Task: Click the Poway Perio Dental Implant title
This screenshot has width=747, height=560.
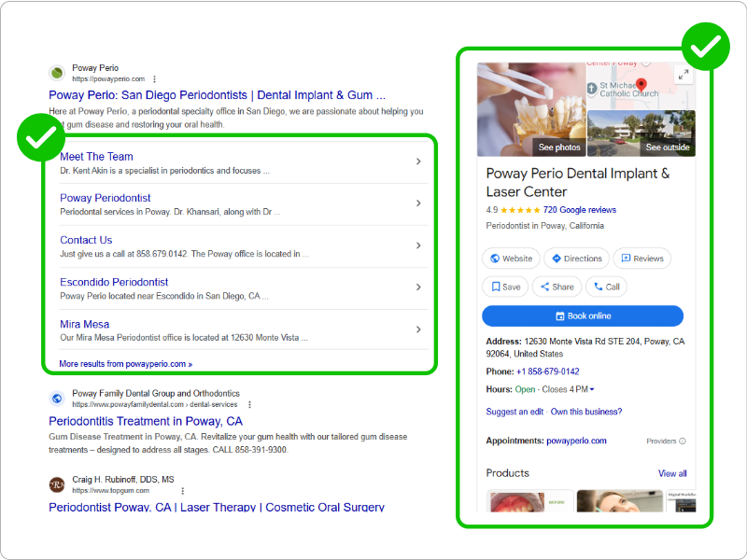Action: pyautogui.click(x=577, y=183)
